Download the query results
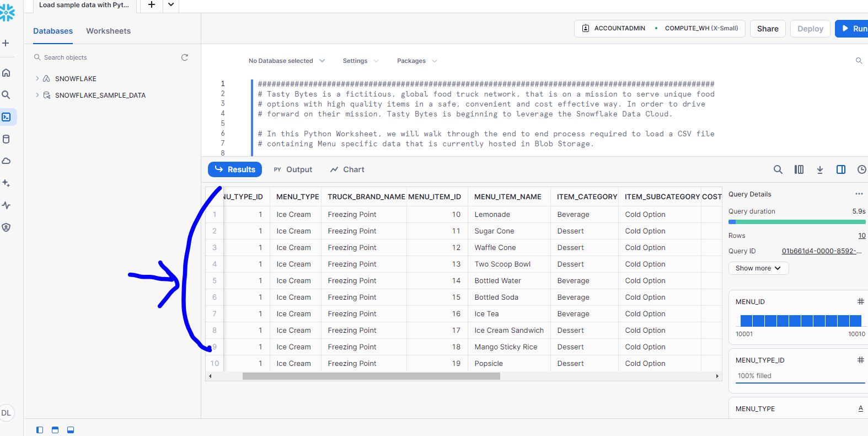 pos(820,169)
